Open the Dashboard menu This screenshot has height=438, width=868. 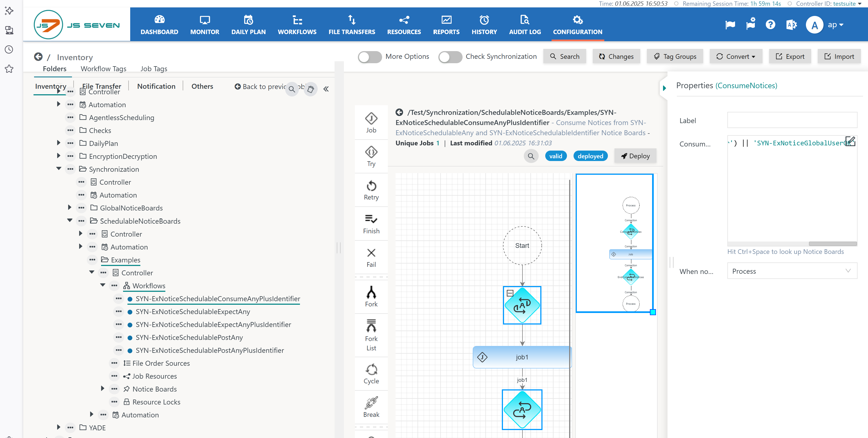159,25
